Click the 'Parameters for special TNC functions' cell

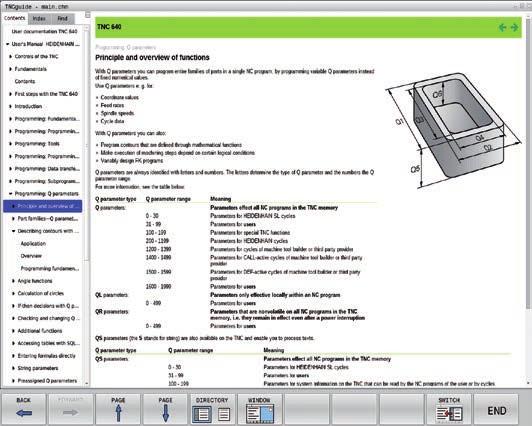[x=250, y=233]
